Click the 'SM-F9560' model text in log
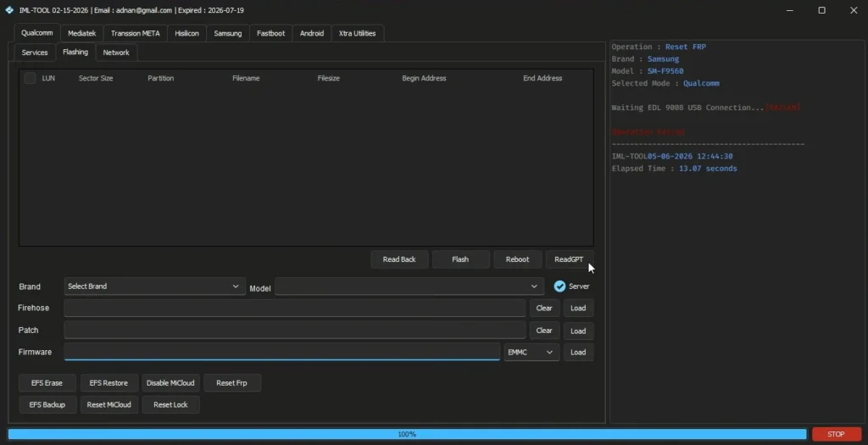The width and height of the screenshot is (868, 445). click(x=665, y=71)
